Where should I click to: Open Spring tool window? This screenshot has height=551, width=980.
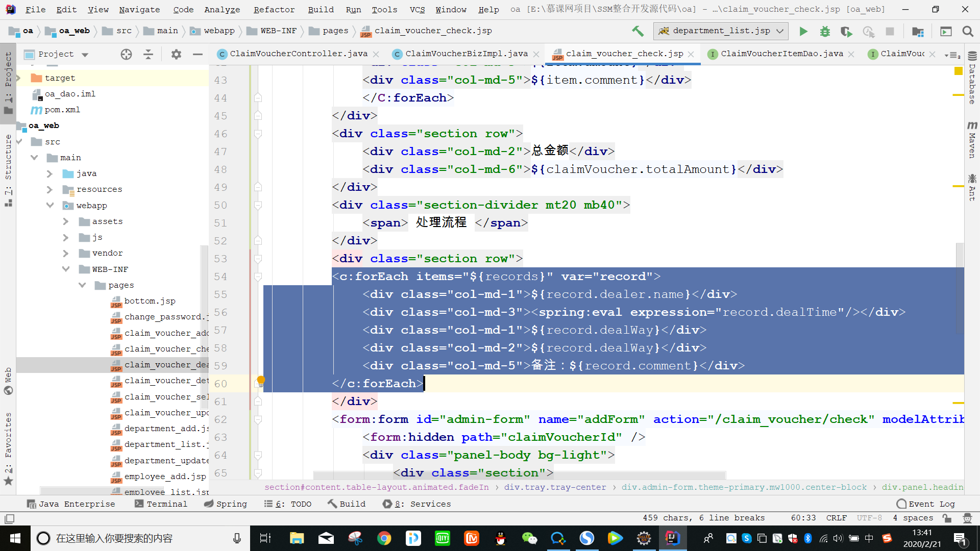click(x=225, y=504)
